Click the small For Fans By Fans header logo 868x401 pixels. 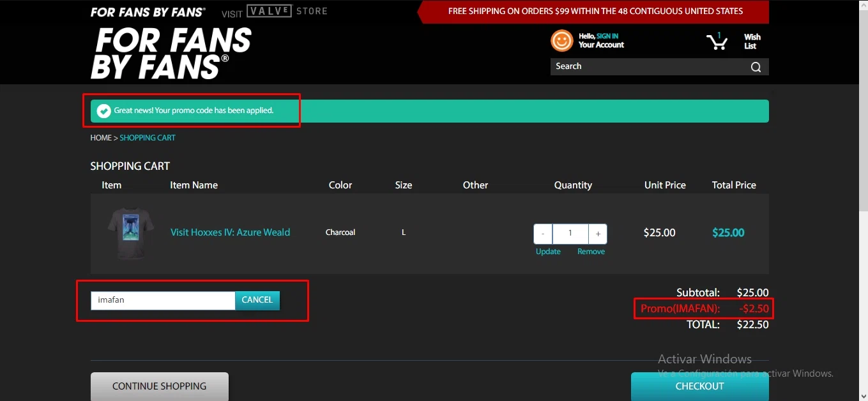(x=148, y=12)
